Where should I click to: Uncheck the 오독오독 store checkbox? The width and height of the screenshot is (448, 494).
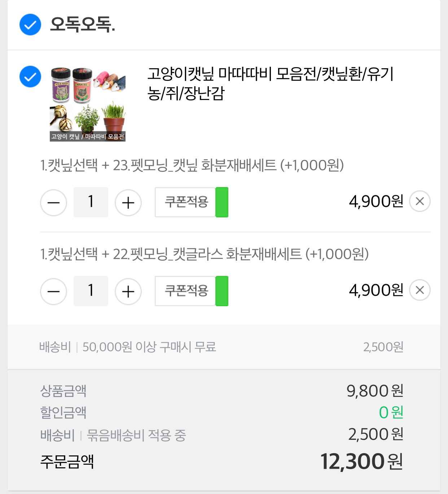[30, 25]
